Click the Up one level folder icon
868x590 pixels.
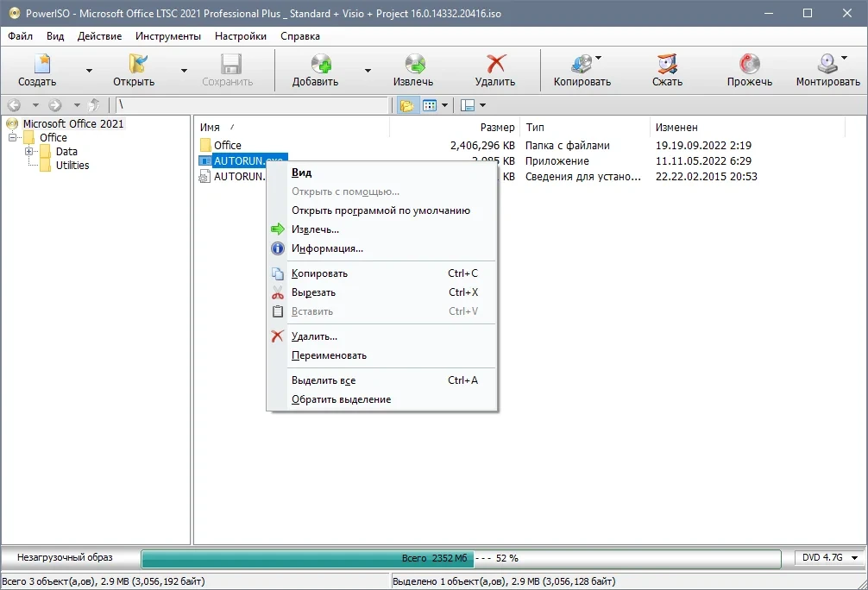pos(95,104)
